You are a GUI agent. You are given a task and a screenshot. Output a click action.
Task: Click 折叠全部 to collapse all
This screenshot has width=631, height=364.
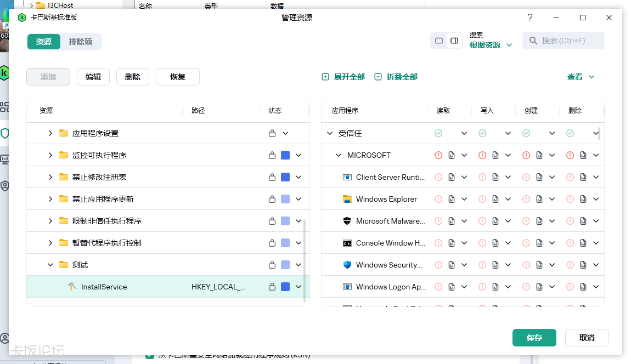click(396, 77)
